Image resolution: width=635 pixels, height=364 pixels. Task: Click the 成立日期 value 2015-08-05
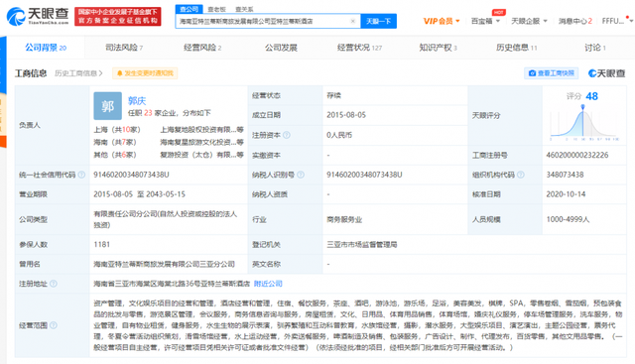click(x=346, y=115)
